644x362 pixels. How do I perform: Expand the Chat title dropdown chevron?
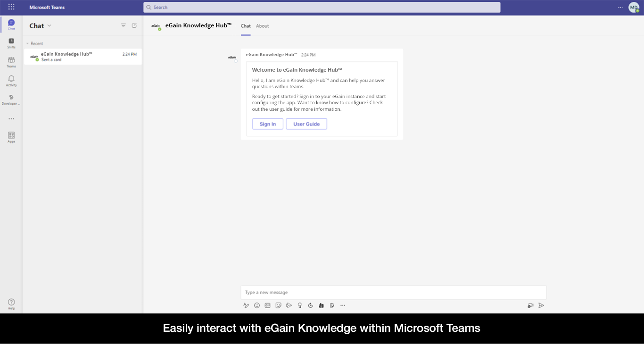(x=50, y=26)
